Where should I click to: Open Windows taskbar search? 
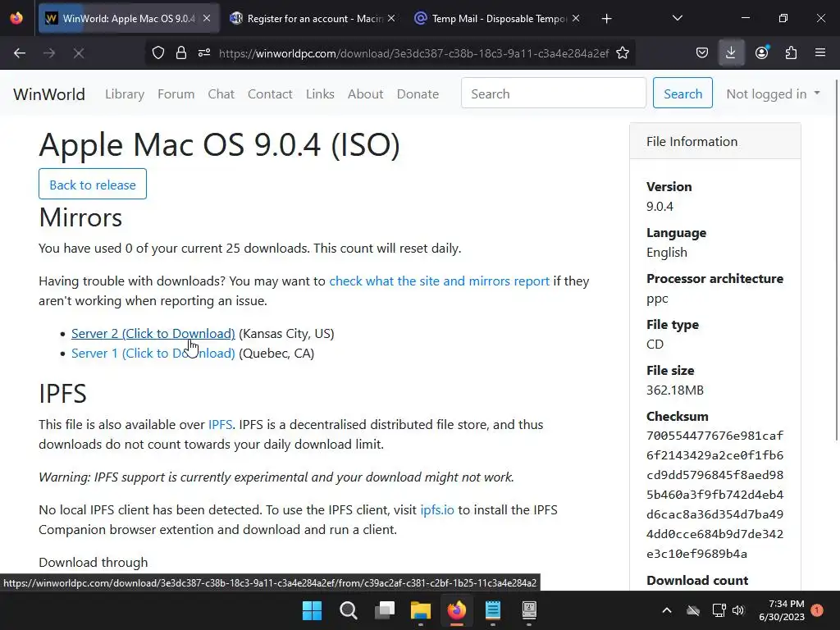click(348, 610)
